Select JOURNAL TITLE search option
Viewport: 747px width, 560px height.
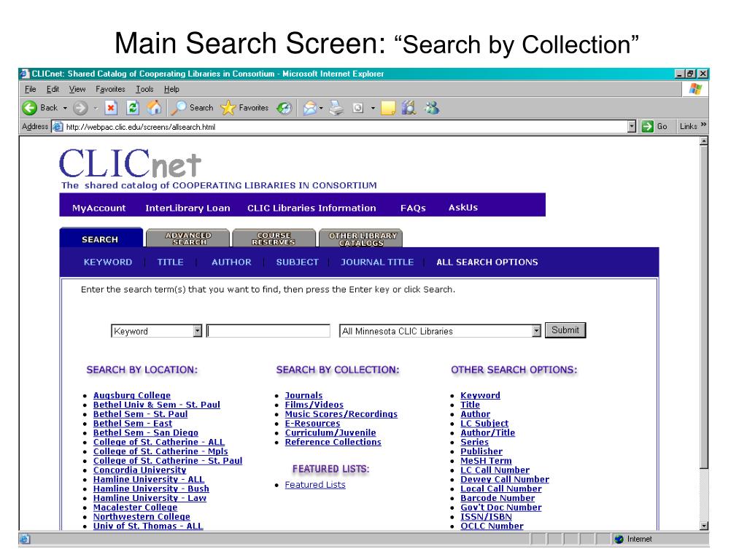pos(377,262)
